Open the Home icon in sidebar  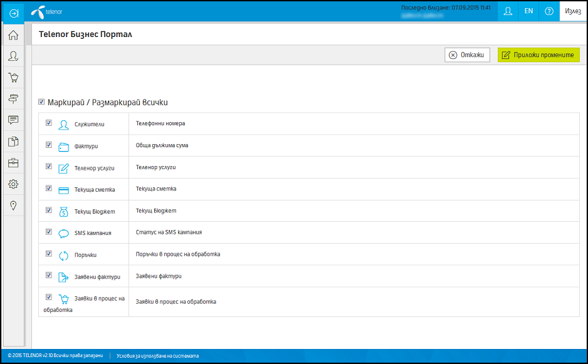coord(13,35)
